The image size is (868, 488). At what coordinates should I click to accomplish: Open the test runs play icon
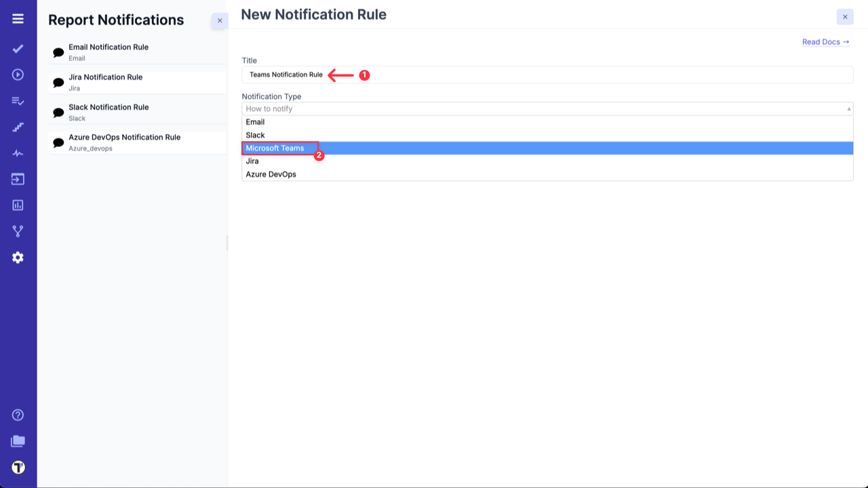[x=18, y=75]
